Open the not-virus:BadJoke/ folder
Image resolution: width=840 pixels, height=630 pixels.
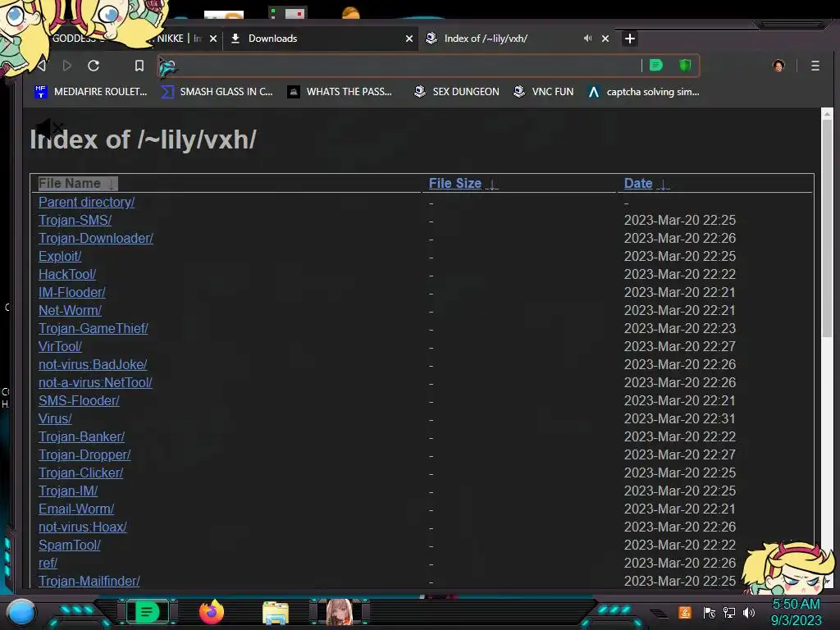click(x=93, y=365)
